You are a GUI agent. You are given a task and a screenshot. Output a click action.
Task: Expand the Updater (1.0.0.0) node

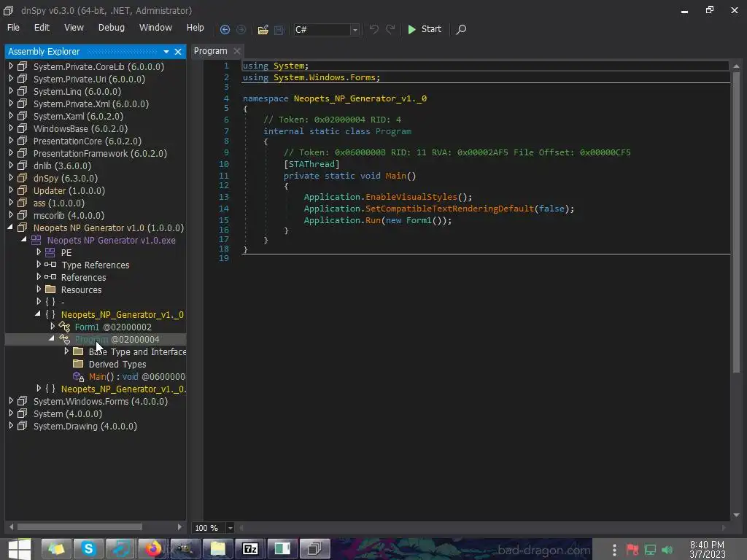click(11, 190)
